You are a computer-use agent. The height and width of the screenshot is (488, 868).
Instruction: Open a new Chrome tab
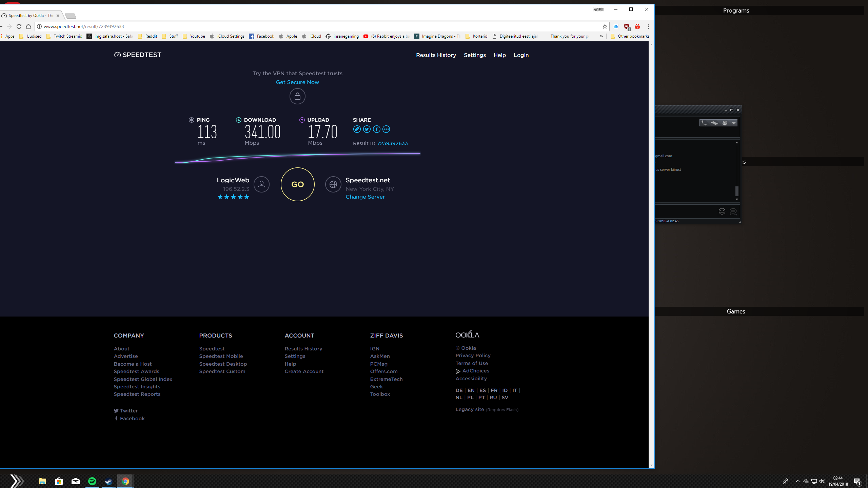tap(71, 16)
